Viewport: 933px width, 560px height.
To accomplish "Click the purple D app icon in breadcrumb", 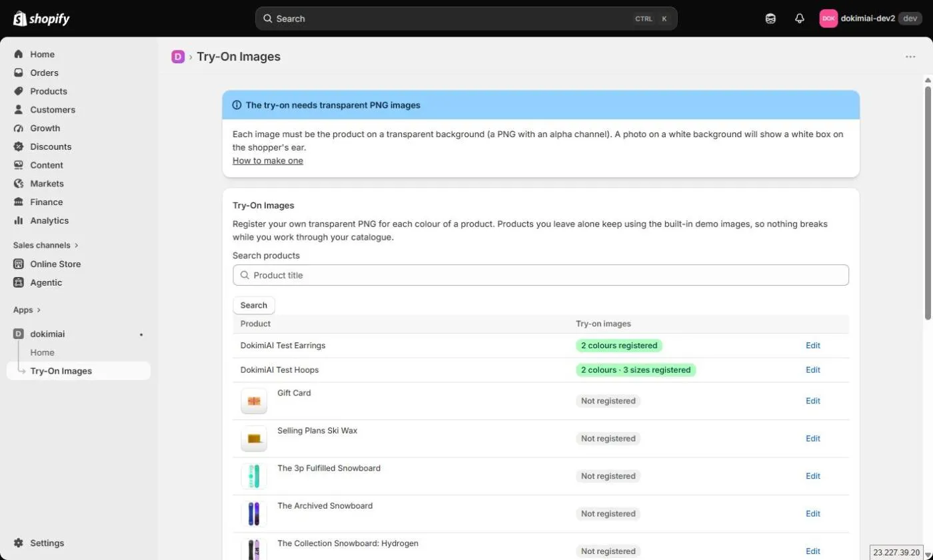I will point(178,57).
